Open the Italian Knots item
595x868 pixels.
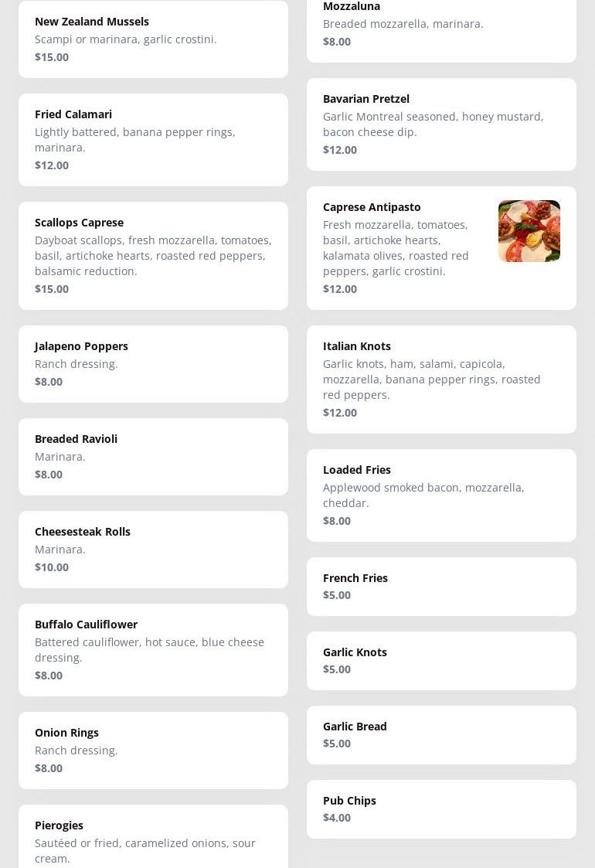click(x=440, y=379)
